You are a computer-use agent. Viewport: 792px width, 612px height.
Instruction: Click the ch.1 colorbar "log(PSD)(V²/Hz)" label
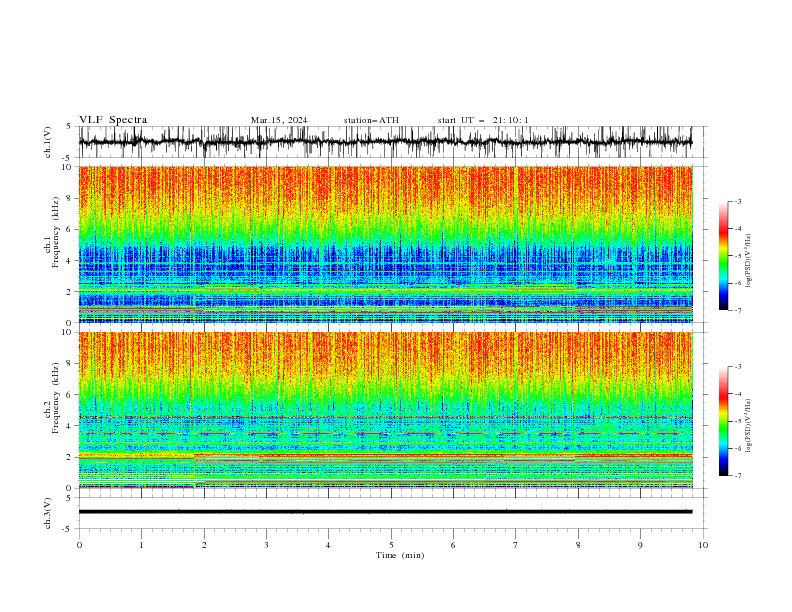tap(748, 261)
